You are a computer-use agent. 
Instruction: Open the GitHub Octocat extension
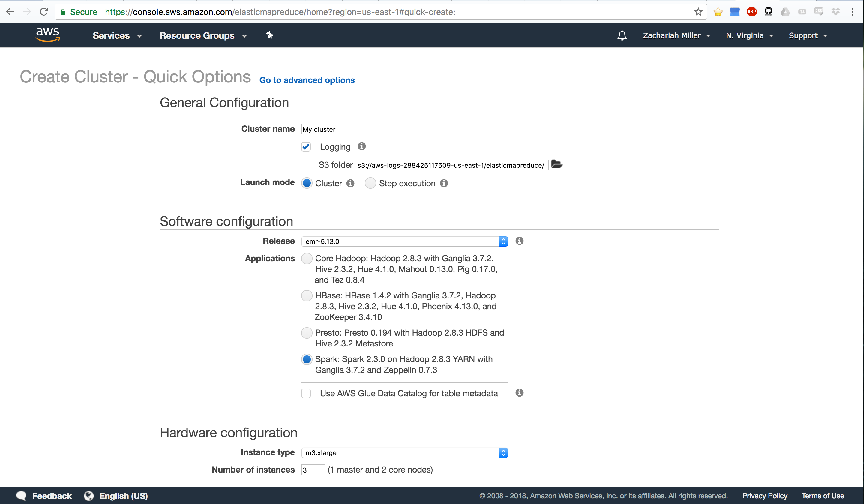pos(768,12)
